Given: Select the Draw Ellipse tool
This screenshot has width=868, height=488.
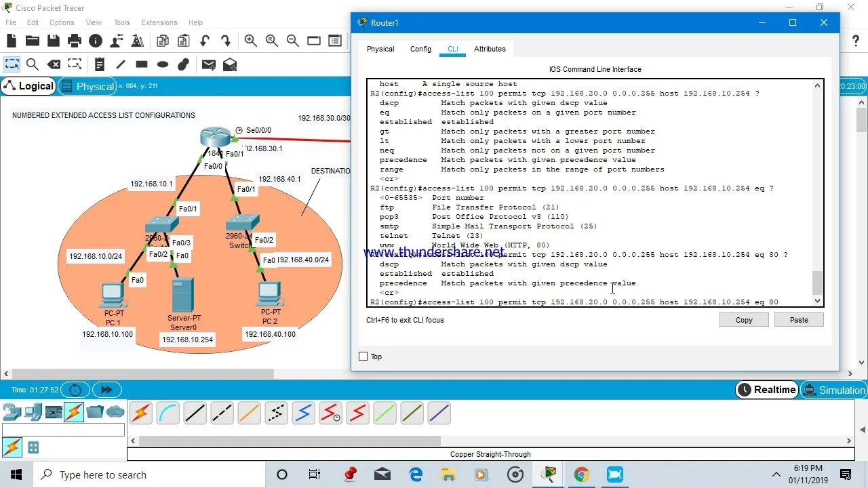Looking at the screenshot, I should 163,64.
